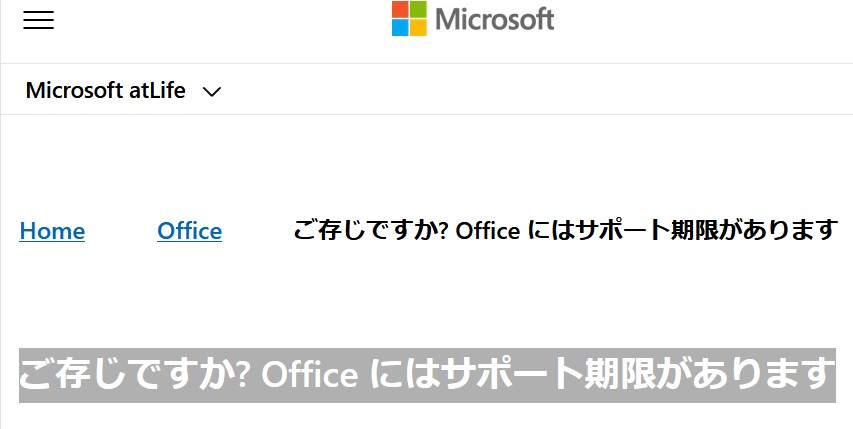This screenshot has height=429, width=853.
Task: Open the hamburger navigation menu
Action: [38, 20]
